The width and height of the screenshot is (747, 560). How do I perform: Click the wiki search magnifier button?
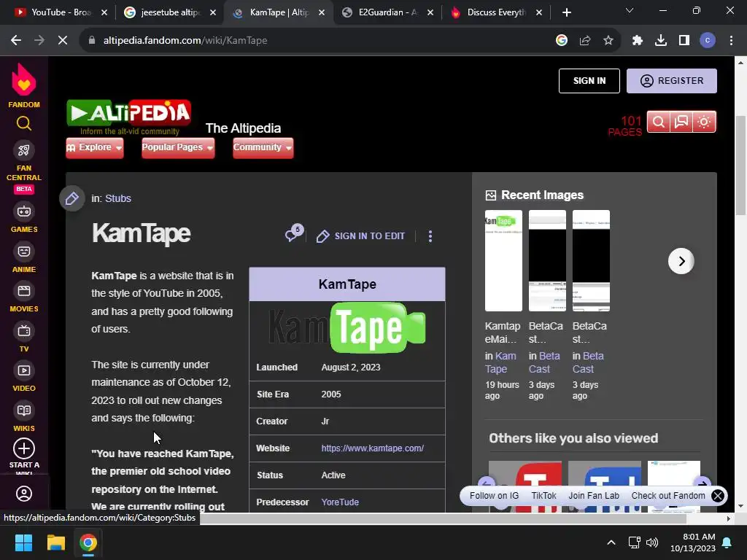659,122
